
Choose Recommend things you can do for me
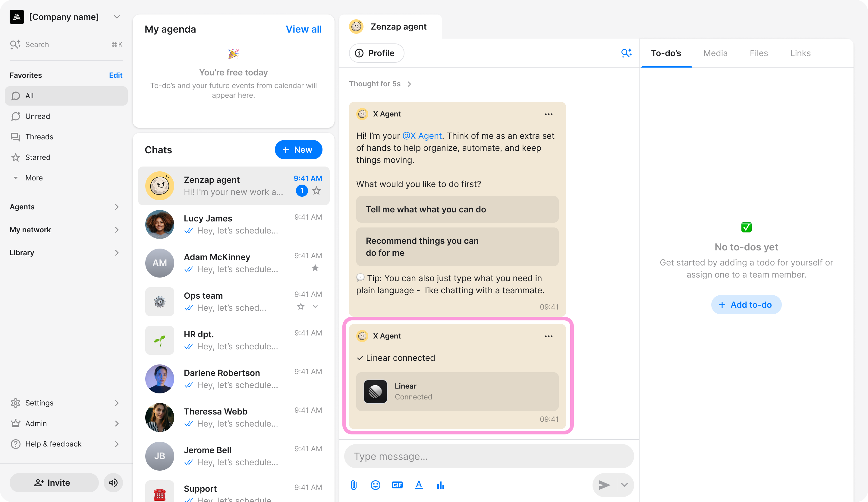coord(457,247)
